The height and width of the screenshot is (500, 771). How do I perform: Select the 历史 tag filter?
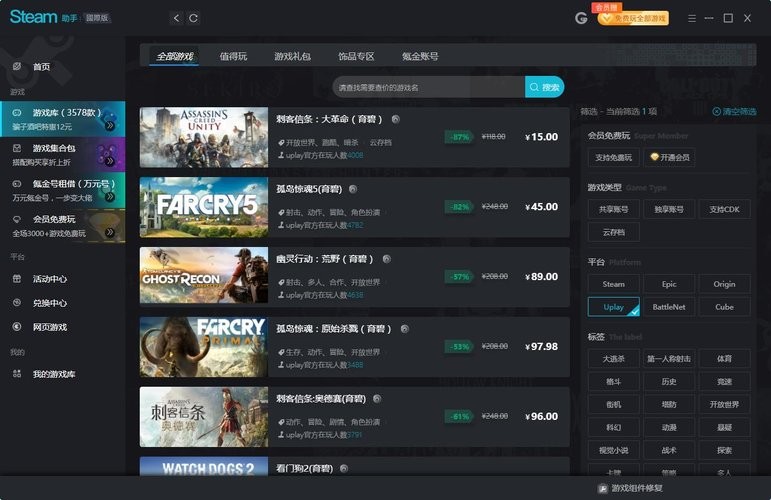point(669,382)
